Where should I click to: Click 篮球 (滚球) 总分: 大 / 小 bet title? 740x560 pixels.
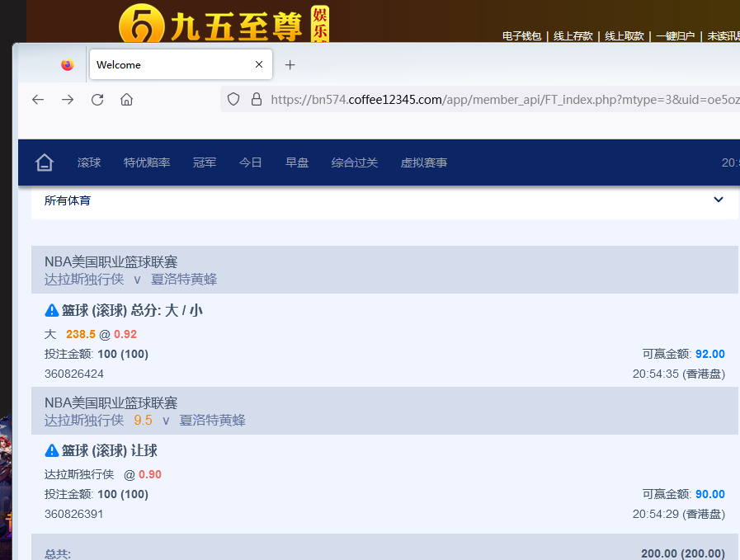click(x=132, y=310)
